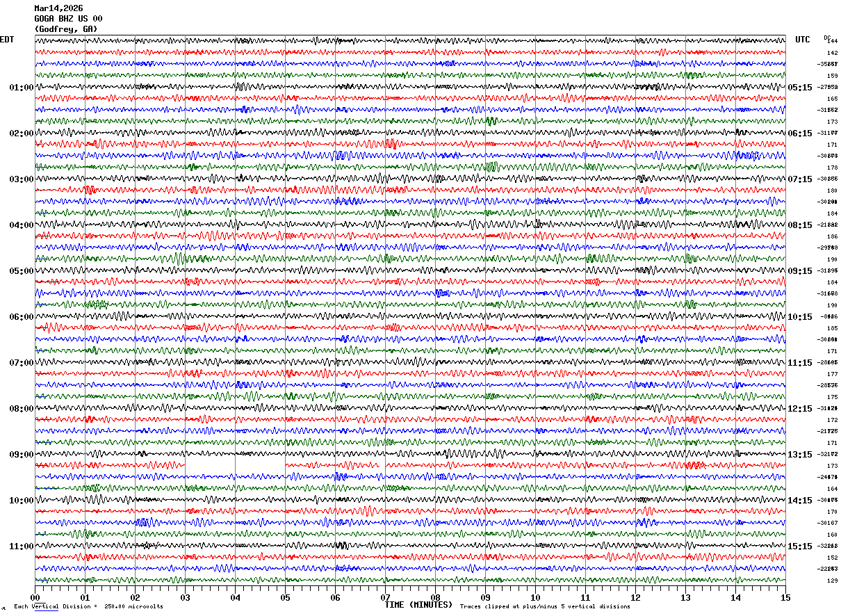Click minute 11 on the time axis
The image size is (841, 616).
pyautogui.click(x=585, y=597)
